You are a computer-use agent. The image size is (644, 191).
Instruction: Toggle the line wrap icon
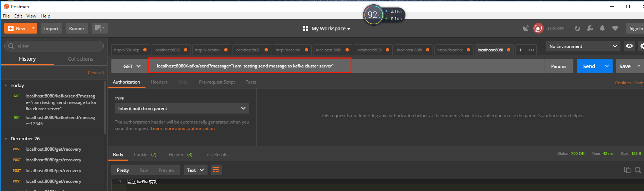tap(216, 170)
